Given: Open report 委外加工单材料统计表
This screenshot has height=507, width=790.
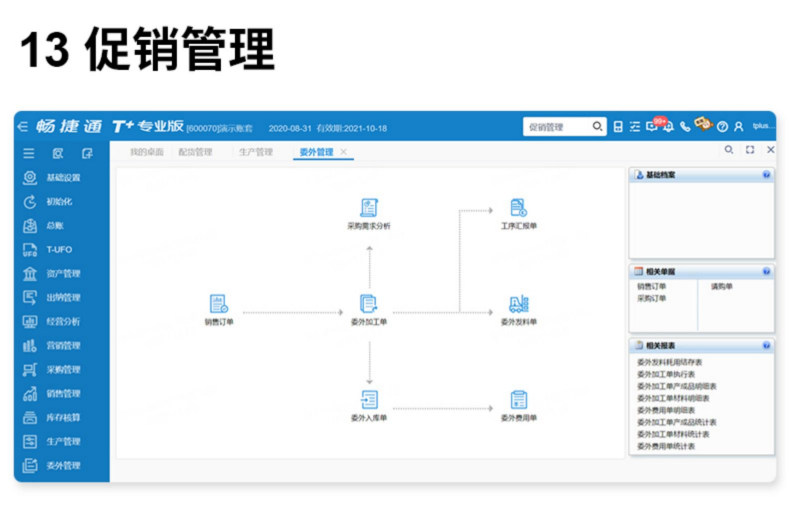Looking at the screenshot, I should pos(673,434).
